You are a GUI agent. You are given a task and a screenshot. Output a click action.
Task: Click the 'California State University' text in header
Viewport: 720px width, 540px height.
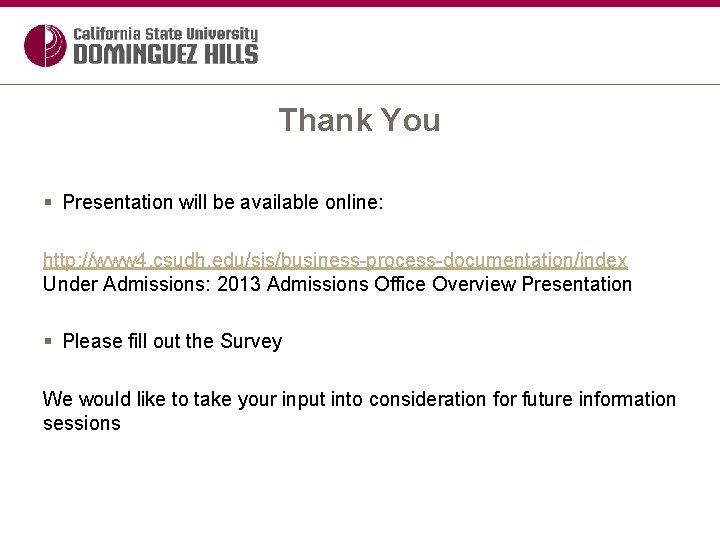tap(165, 34)
